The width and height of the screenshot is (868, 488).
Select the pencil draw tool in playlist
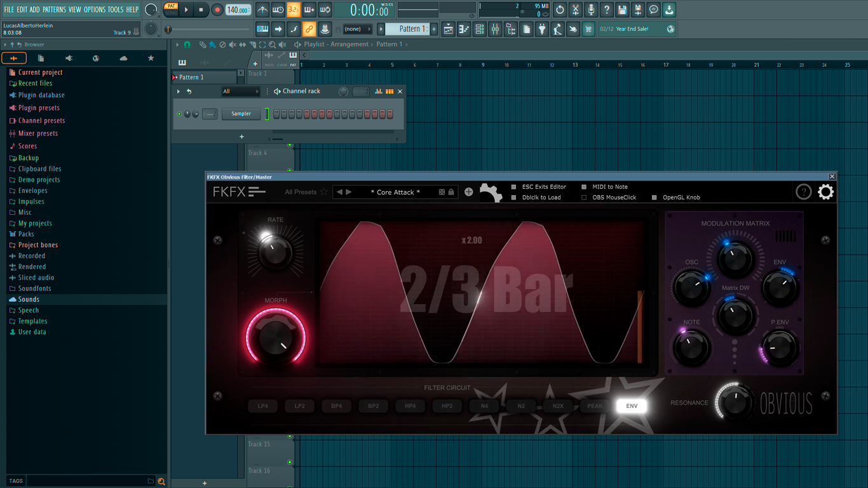pyautogui.click(x=203, y=44)
